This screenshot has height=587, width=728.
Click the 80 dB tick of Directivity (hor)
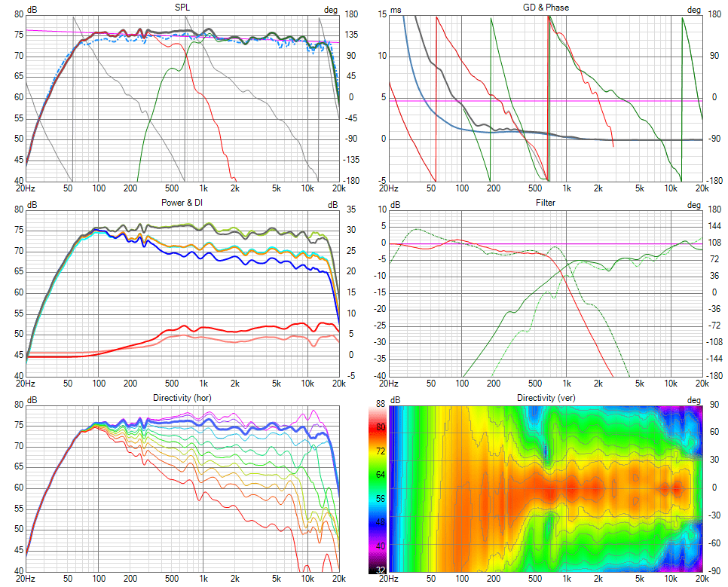click(x=19, y=405)
